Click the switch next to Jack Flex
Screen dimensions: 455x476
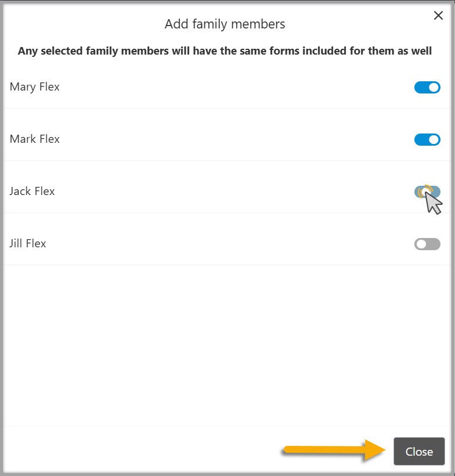(427, 192)
